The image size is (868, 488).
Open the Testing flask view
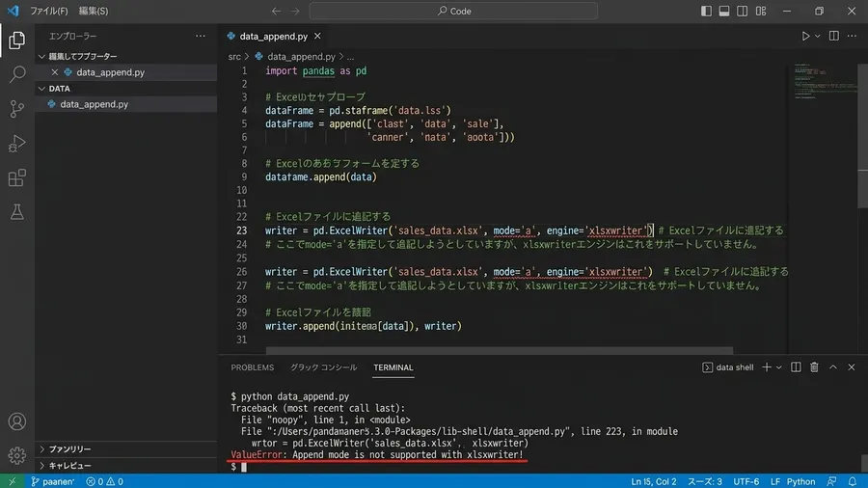click(16, 212)
